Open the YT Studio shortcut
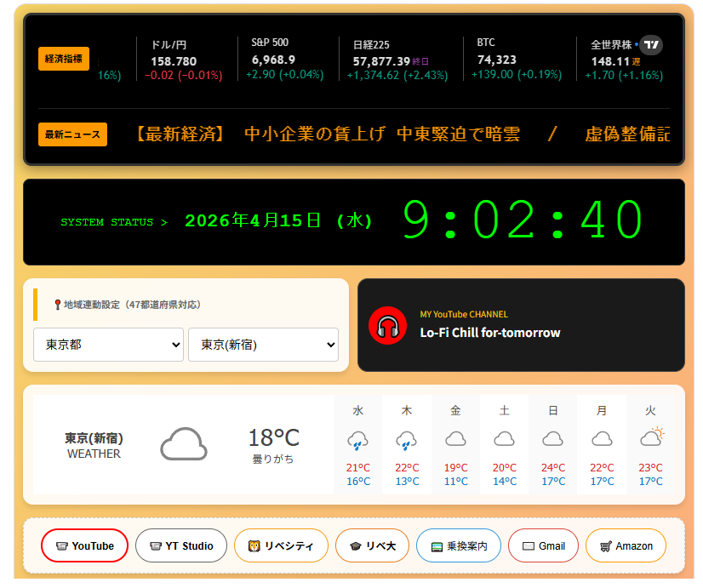Image resolution: width=703 pixels, height=588 pixels. coord(181,545)
